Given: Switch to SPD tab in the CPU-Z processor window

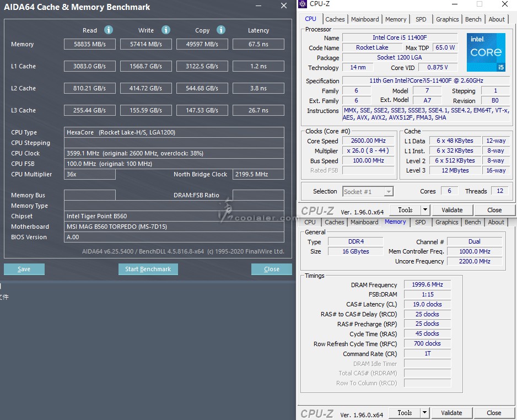Looking at the screenshot, I should coord(421,19).
